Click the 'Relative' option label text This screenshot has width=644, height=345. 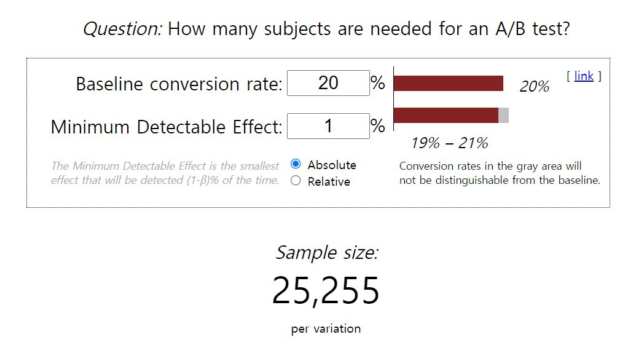(329, 181)
